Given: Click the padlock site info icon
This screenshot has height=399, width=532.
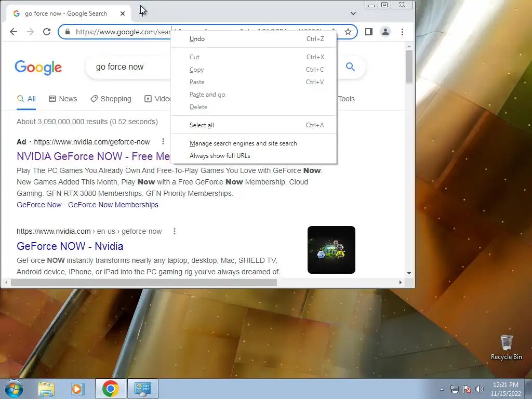Looking at the screenshot, I should (68, 32).
